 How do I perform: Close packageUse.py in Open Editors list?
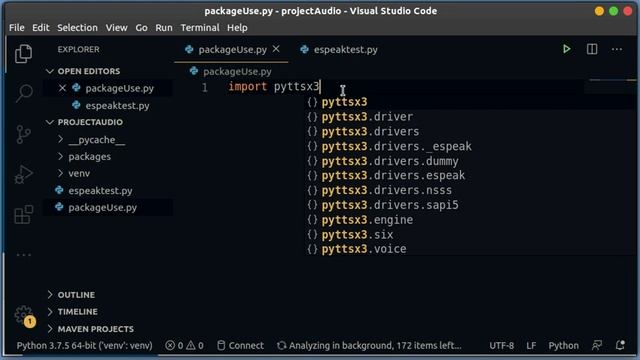pos(62,88)
